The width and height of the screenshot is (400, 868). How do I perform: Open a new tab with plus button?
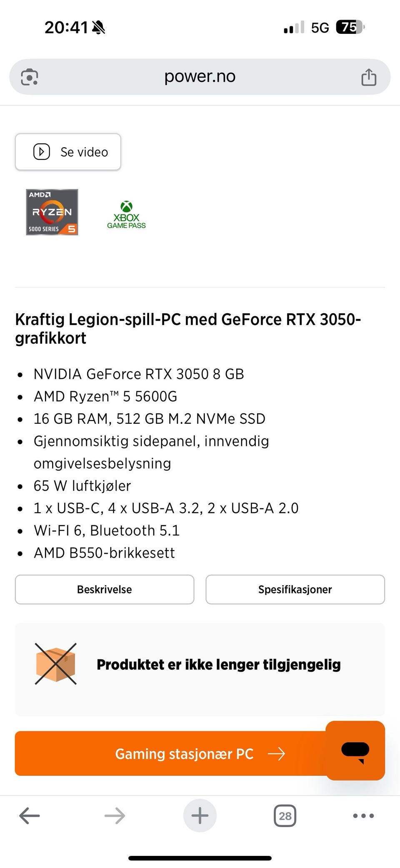tap(200, 815)
